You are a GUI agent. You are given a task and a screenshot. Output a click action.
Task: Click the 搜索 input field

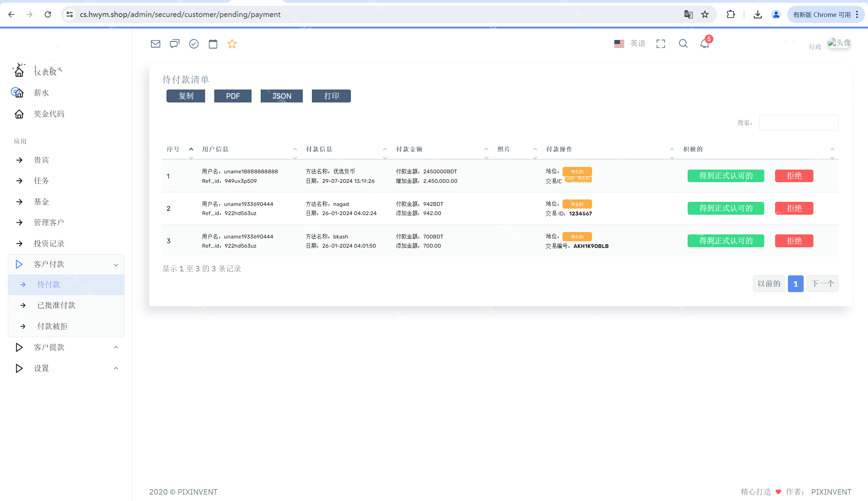point(798,123)
